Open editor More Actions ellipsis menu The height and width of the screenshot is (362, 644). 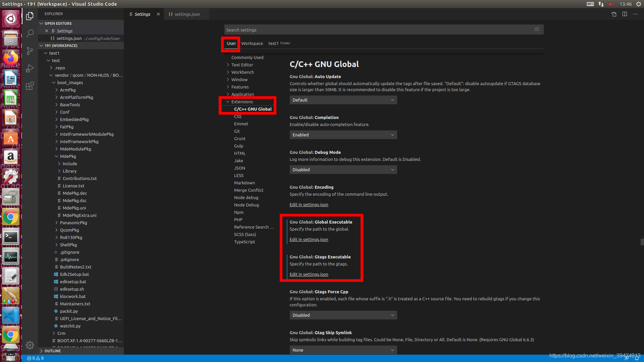(635, 14)
